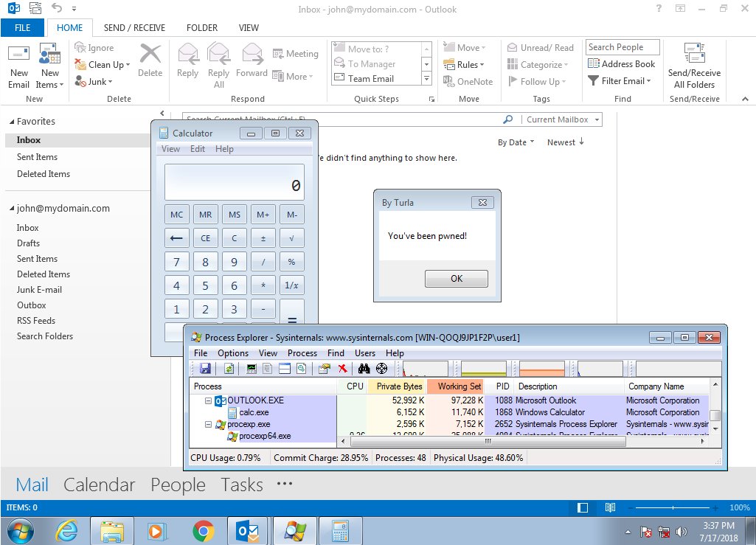Click the MS memory store button in Calculator
The width and height of the screenshot is (756, 545).
[235, 215]
